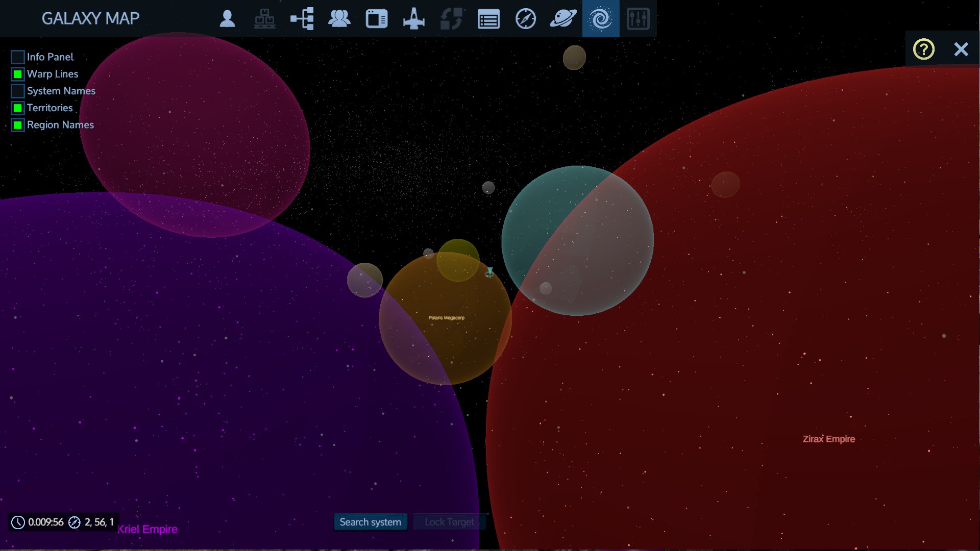This screenshot has width=980, height=551.
Task: Uncheck the Region Names checkbox
Action: pyautogui.click(x=18, y=125)
